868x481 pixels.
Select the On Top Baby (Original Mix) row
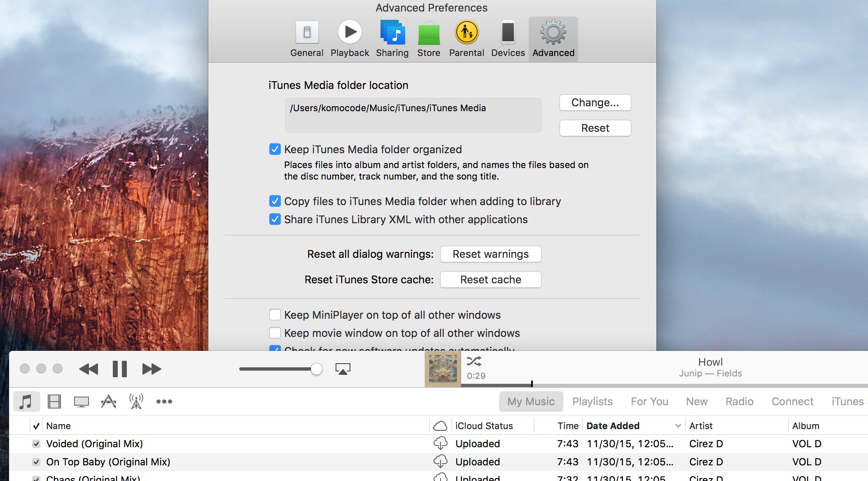click(438, 462)
